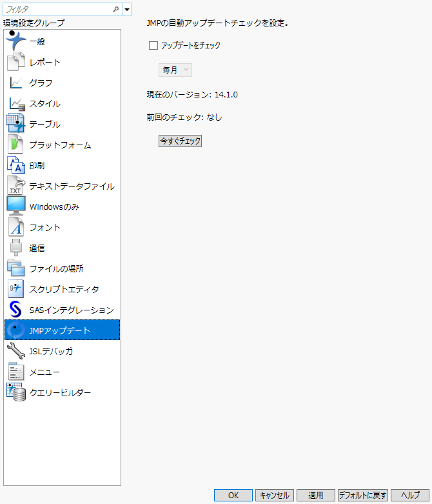Select the JSLデバッガ wrench icon
Viewport: 432px width, 504px height.
16,350
